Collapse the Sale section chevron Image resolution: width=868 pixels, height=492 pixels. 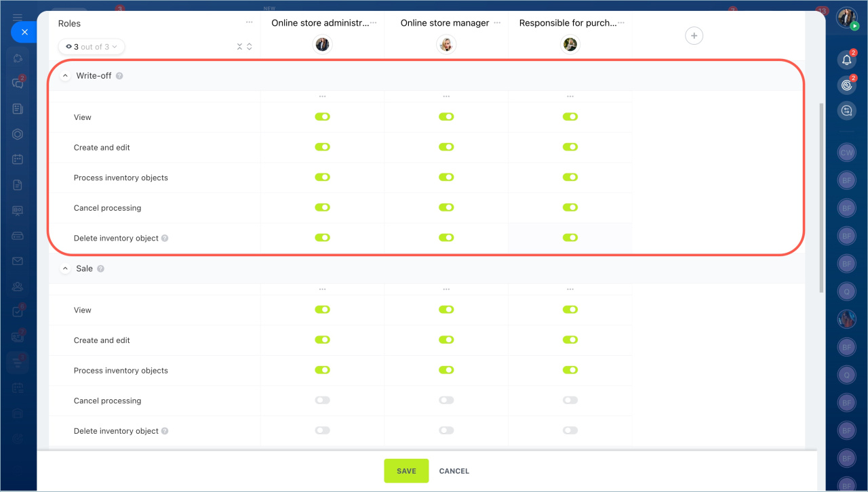coord(65,269)
